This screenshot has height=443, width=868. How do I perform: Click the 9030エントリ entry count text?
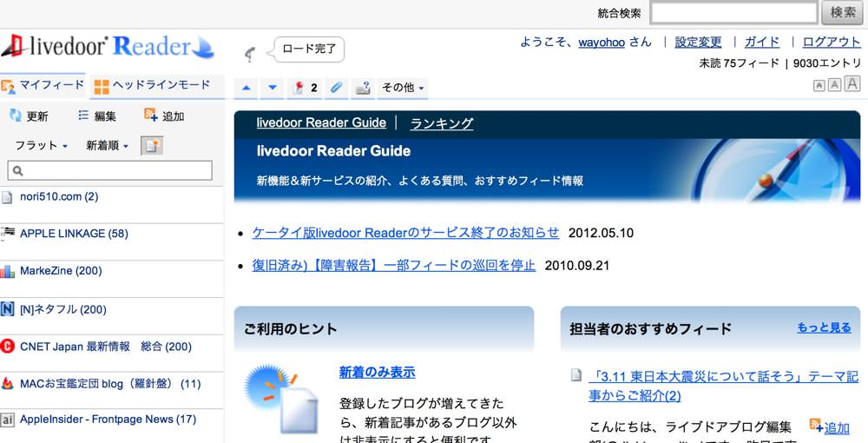tap(827, 63)
